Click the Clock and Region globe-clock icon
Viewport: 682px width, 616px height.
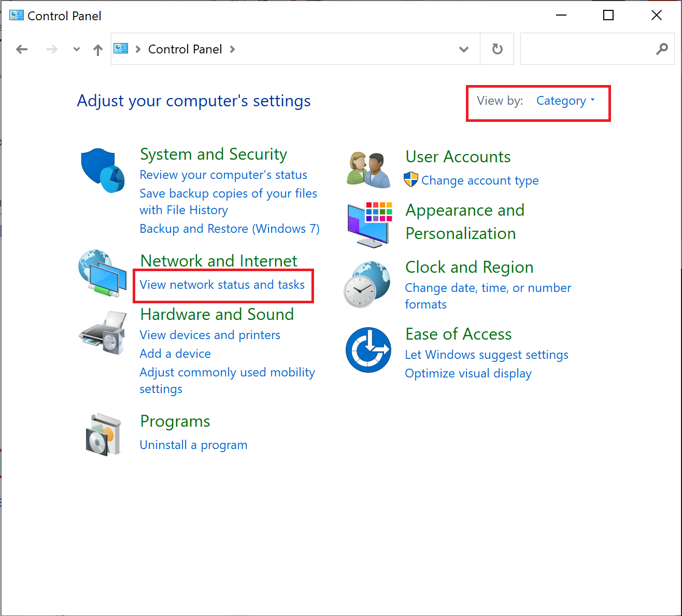coord(367,284)
